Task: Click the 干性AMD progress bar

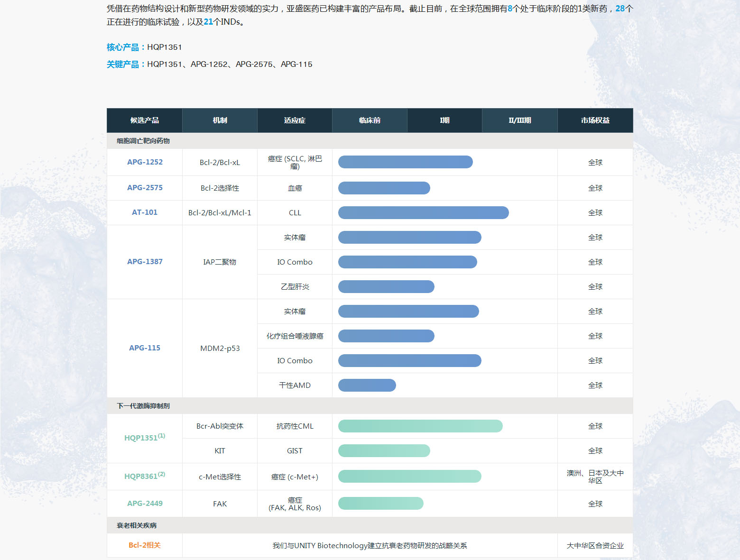Action: click(367, 385)
